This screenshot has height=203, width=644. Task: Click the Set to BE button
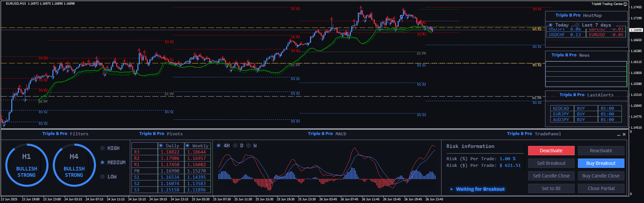pyautogui.click(x=551, y=188)
